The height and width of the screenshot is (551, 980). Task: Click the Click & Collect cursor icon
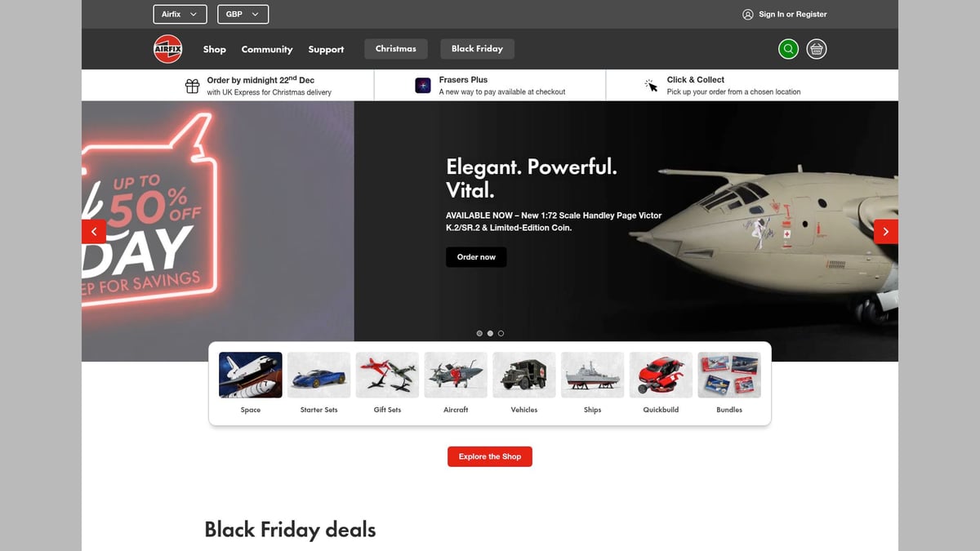tap(651, 86)
